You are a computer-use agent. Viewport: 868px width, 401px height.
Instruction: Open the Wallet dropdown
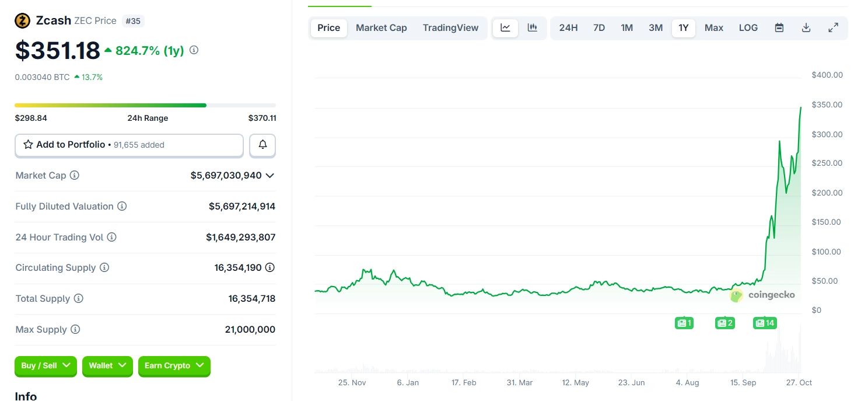pos(107,366)
